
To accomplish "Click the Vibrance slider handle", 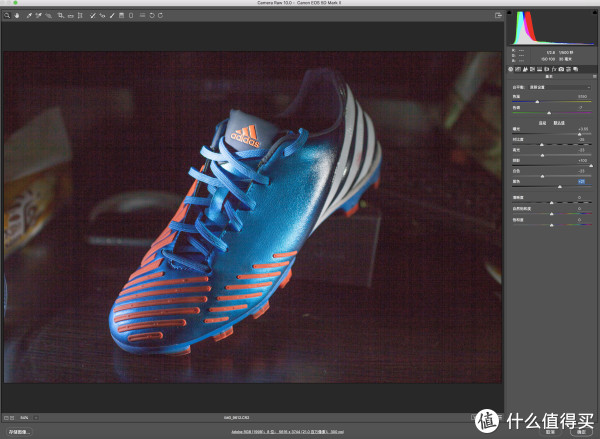I will pos(551,214).
